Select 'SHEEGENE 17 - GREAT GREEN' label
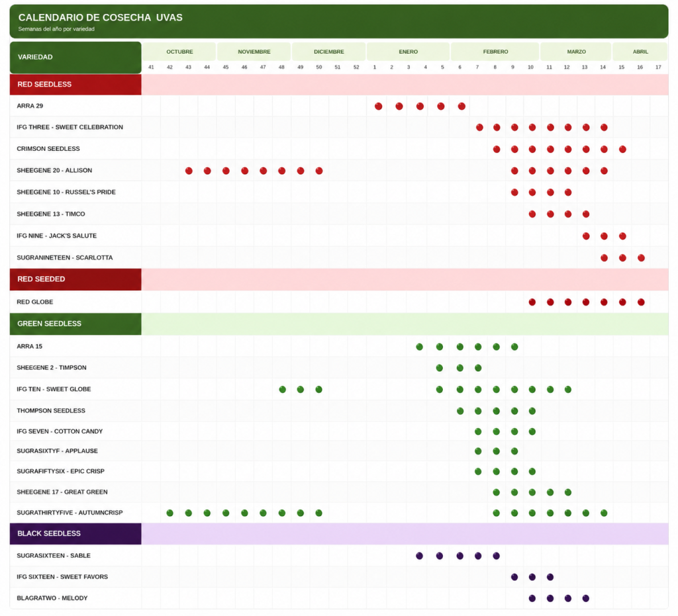The width and height of the screenshot is (678, 616). pyautogui.click(x=62, y=492)
